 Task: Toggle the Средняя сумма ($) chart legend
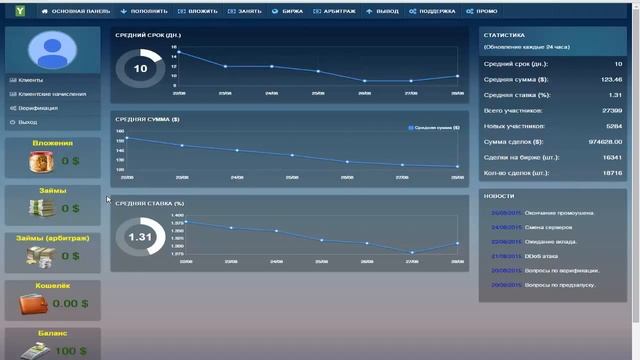(x=434, y=128)
